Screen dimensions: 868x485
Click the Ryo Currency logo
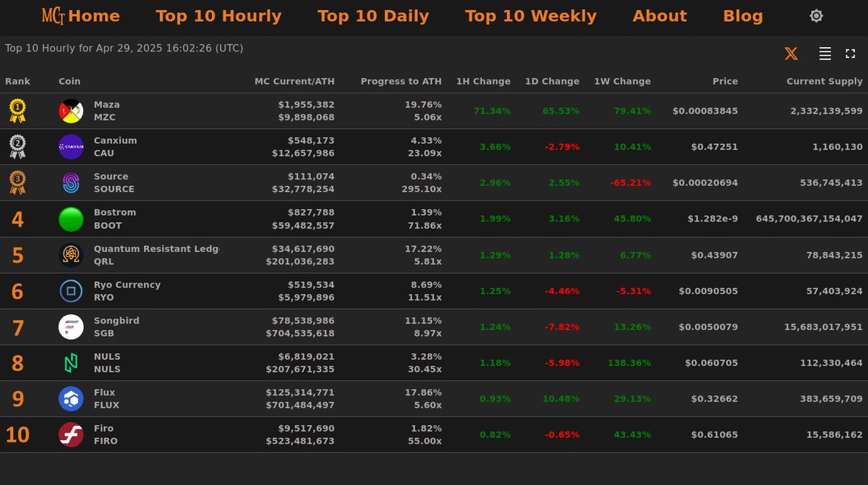click(x=71, y=291)
